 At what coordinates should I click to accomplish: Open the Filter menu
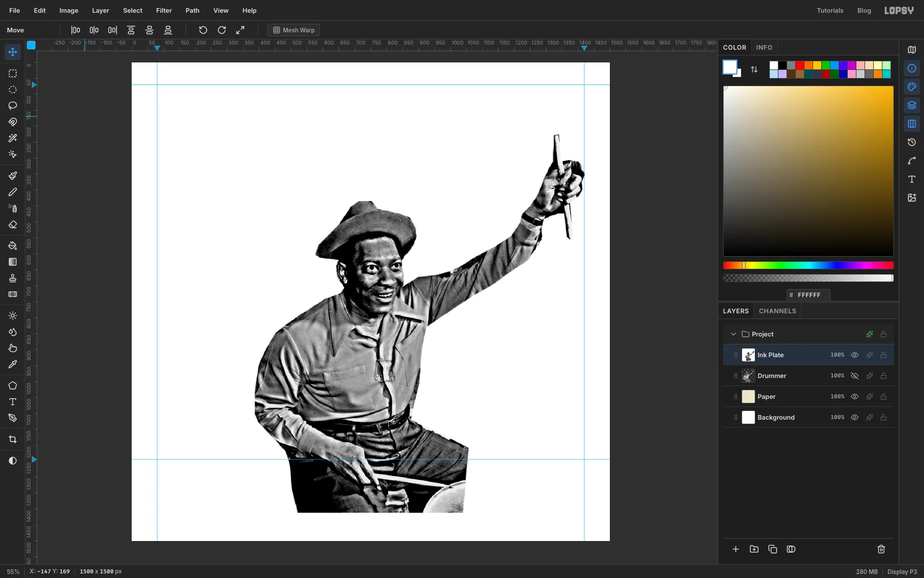tap(164, 10)
